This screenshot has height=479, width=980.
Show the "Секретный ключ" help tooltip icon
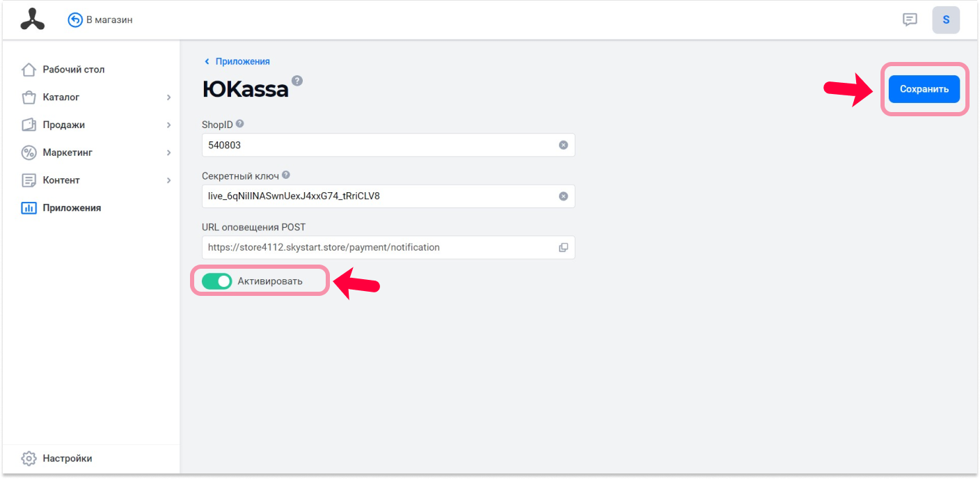click(x=286, y=175)
